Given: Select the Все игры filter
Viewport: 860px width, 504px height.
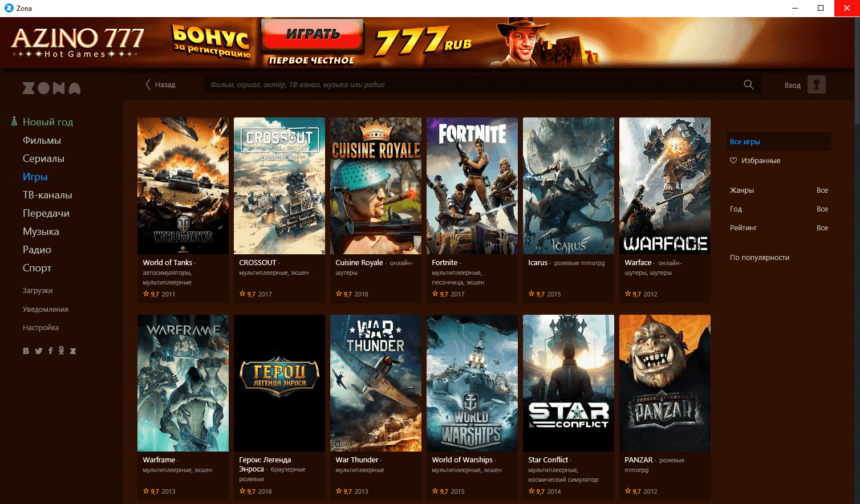Looking at the screenshot, I should coord(778,142).
